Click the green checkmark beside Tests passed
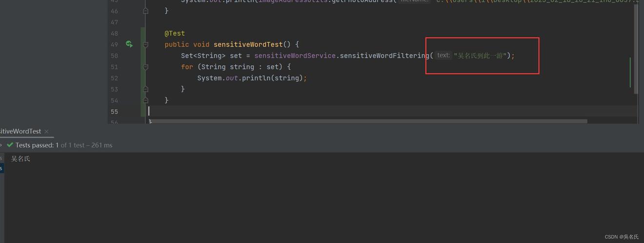The image size is (644, 243). click(10, 145)
